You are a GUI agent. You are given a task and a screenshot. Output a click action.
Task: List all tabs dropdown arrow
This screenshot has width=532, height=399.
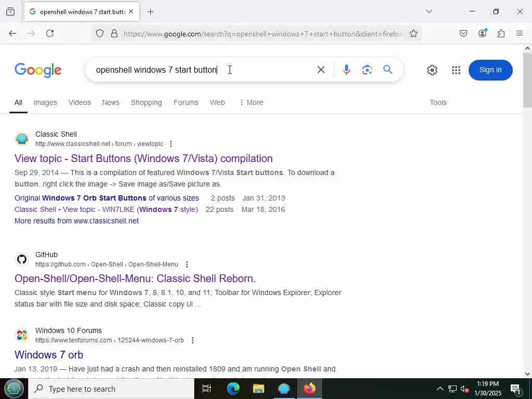click(429, 11)
